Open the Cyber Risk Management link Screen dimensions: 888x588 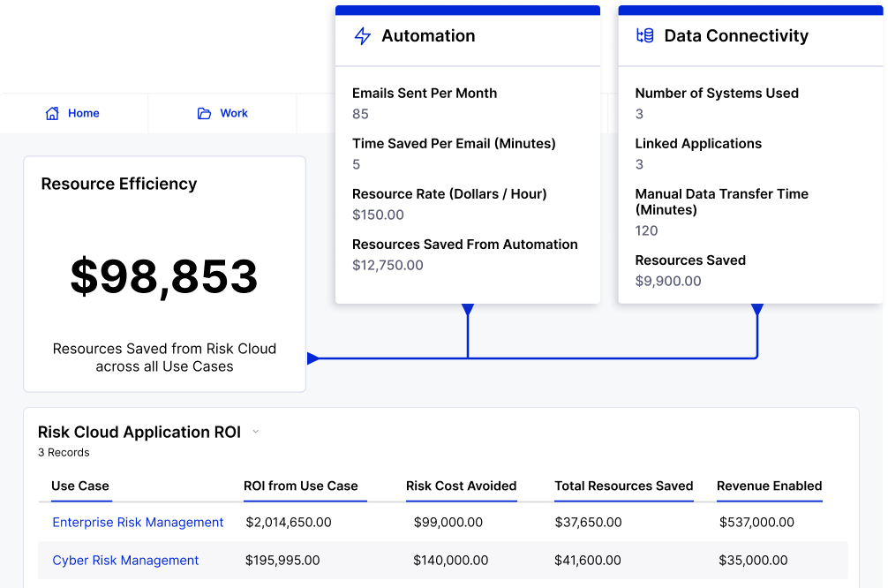click(x=125, y=561)
